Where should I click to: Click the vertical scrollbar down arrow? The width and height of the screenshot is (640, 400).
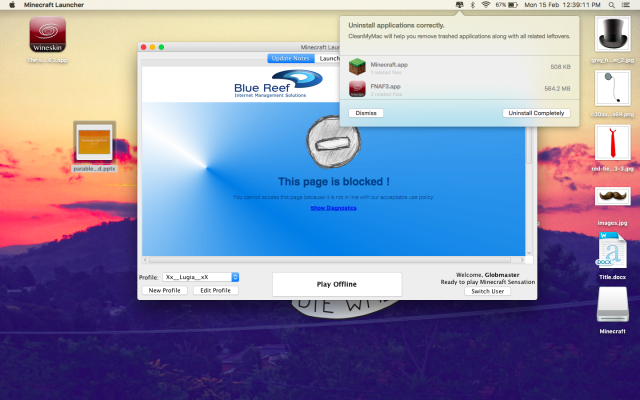click(529, 253)
